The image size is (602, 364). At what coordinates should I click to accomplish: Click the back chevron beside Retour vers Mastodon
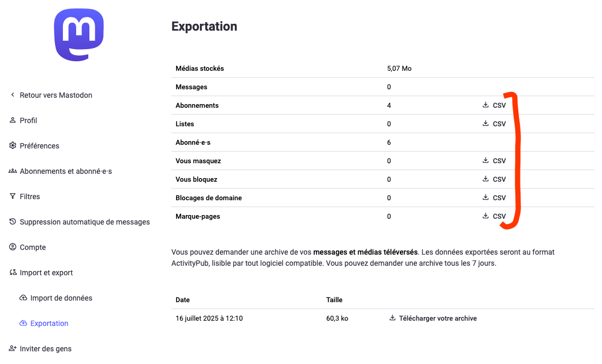coord(13,95)
